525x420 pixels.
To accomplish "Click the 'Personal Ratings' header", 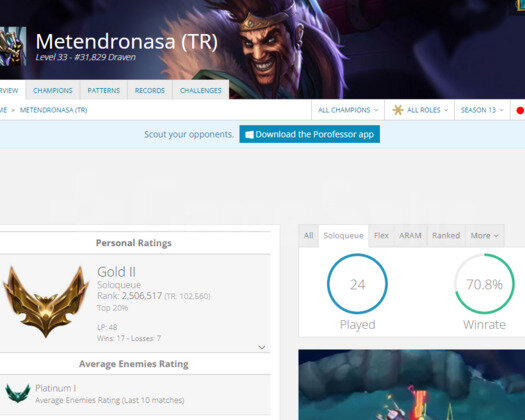I will point(134,243).
